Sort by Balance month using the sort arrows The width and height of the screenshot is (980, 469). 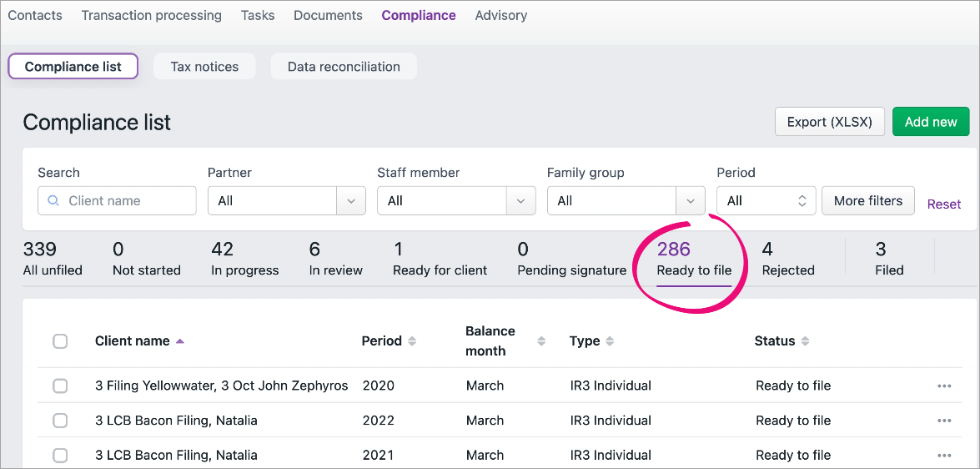click(x=541, y=341)
